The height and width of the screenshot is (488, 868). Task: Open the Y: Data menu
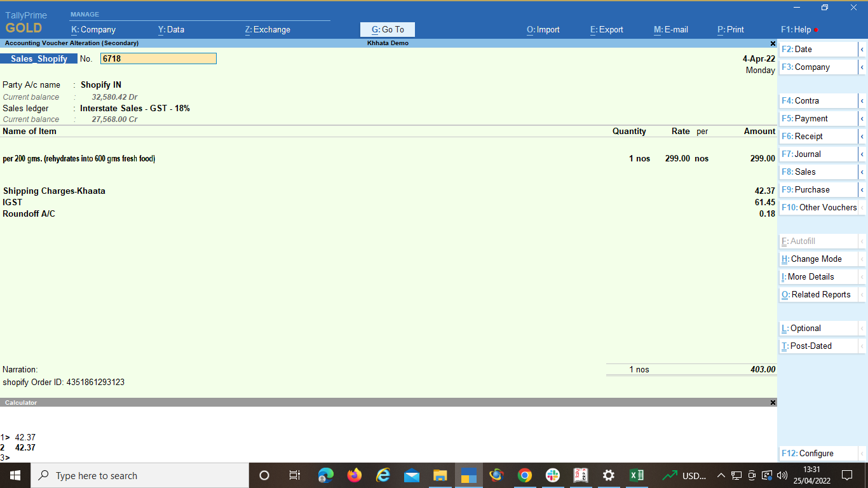coord(171,29)
